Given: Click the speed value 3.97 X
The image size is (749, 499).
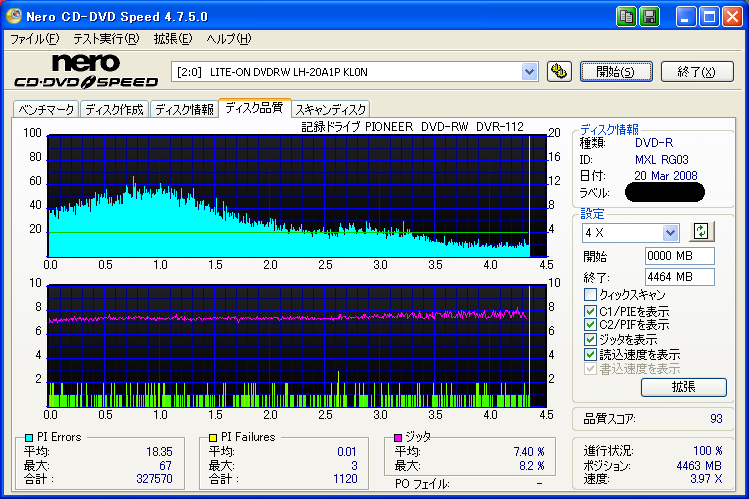Looking at the screenshot, I should tap(706, 478).
